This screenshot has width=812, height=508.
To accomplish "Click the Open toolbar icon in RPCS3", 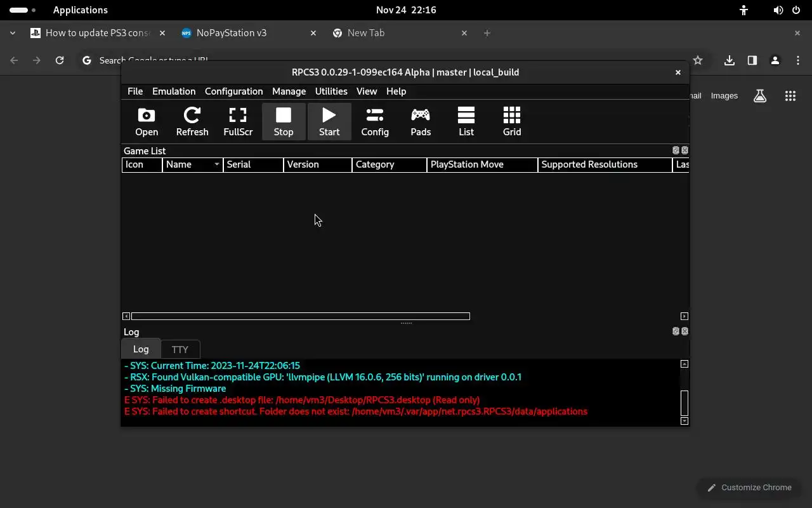I will (147, 121).
